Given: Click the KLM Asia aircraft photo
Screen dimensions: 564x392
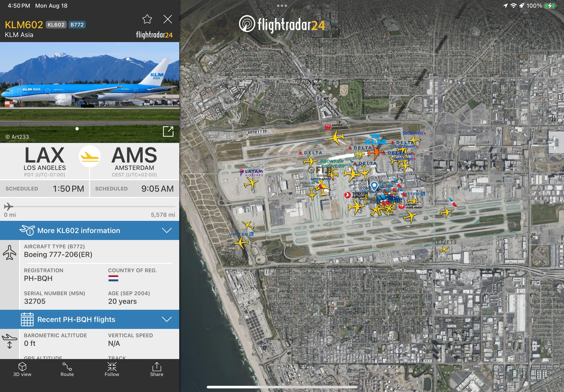Looking at the screenshot, I should pyautogui.click(x=90, y=92).
